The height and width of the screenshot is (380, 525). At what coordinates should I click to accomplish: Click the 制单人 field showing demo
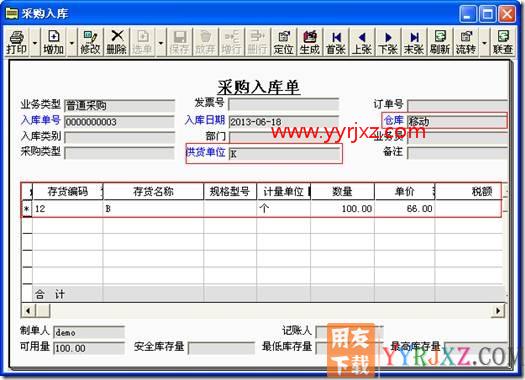(89, 332)
